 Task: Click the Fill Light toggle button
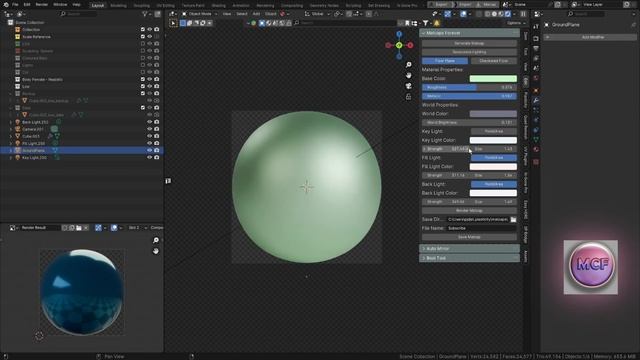494,158
